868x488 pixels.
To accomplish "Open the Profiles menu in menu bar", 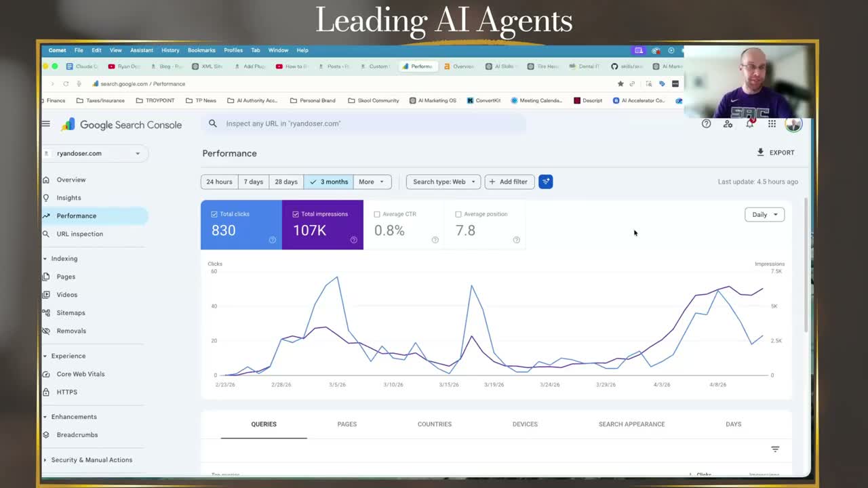I will 233,50.
